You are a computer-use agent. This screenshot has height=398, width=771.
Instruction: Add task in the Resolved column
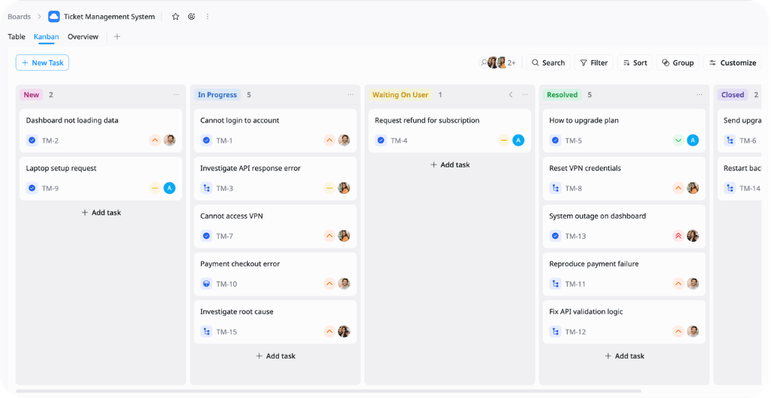point(624,356)
